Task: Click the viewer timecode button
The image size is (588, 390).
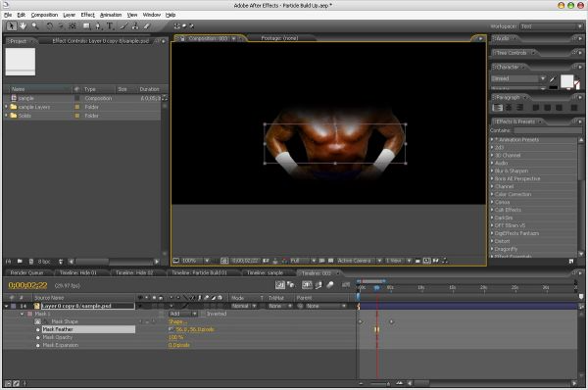Action: 245,261
